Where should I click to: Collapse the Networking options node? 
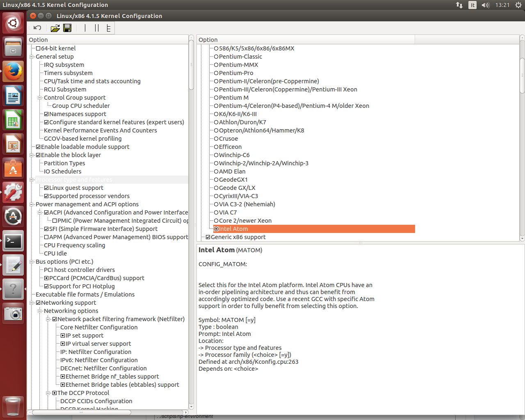tap(40, 311)
